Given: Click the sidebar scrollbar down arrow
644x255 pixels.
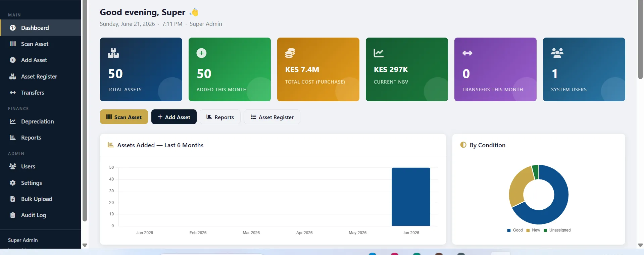Looking at the screenshot, I should click(85, 245).
